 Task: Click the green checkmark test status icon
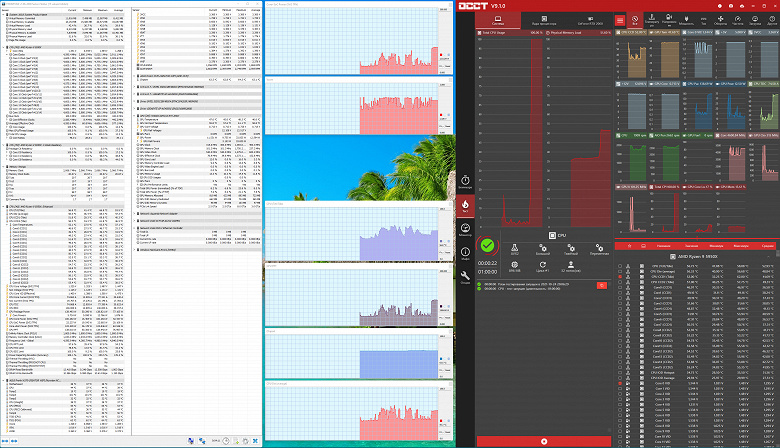pos(487,245)
